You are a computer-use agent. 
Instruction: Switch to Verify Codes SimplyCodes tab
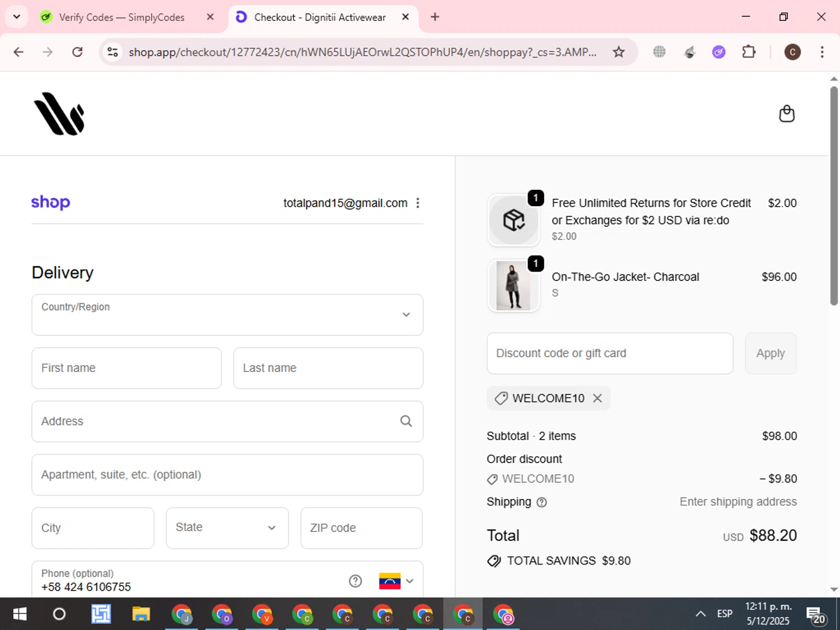[x=121, y=17]
